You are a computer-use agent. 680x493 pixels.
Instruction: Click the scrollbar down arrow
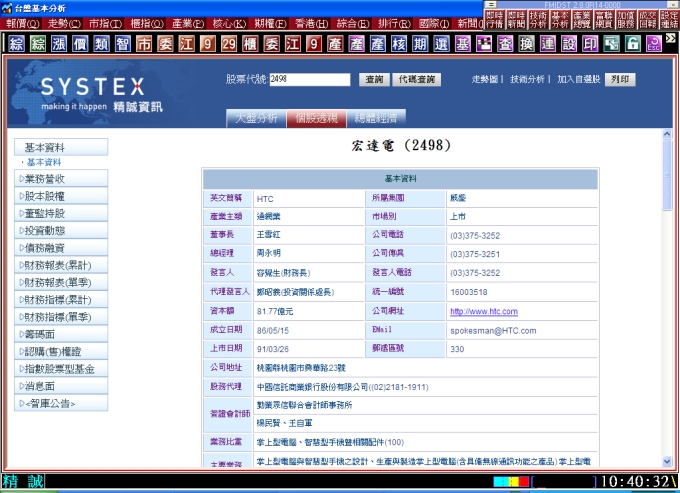coord(667,462)
